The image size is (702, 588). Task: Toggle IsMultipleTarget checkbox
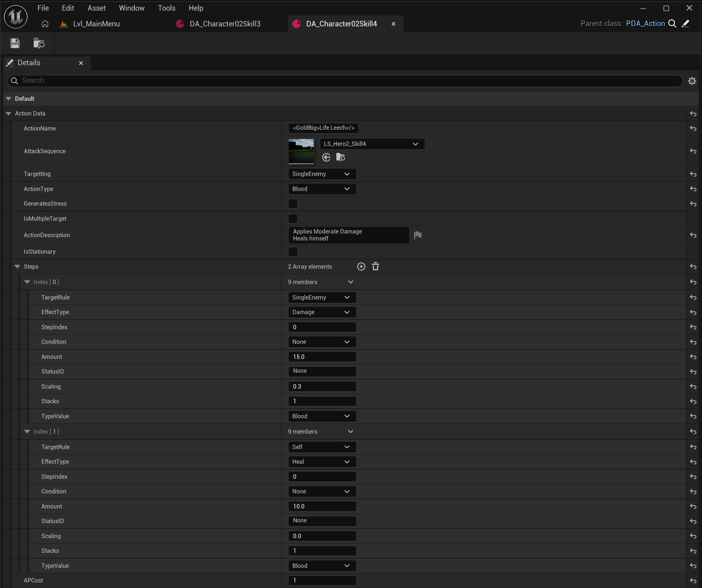coord(293,219)
